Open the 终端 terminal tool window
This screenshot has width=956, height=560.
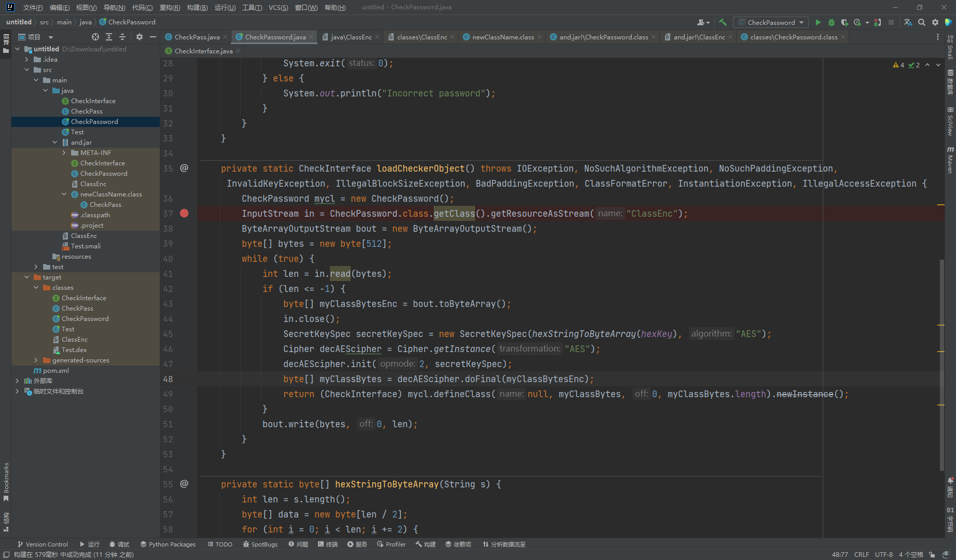[328, 544]
